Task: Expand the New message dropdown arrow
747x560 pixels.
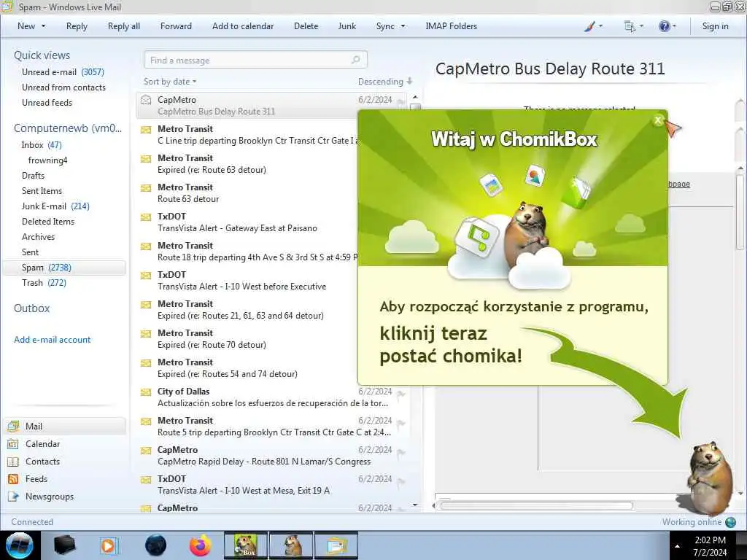Action: 43,26
